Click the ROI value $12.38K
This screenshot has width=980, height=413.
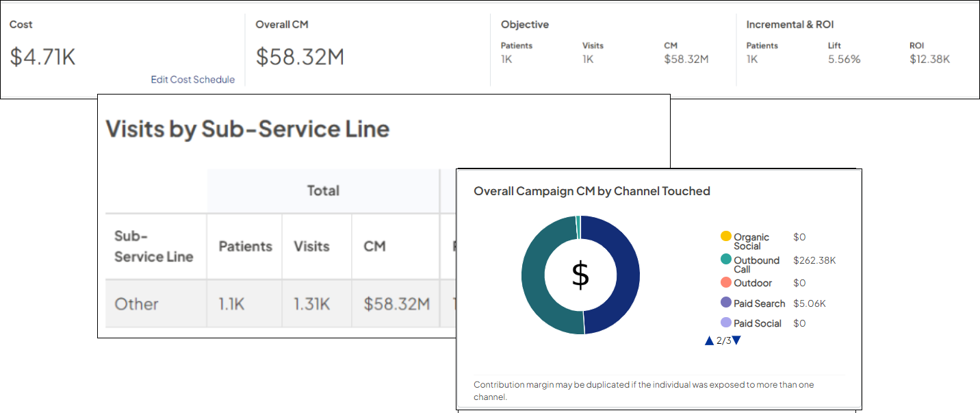point(929,59)
